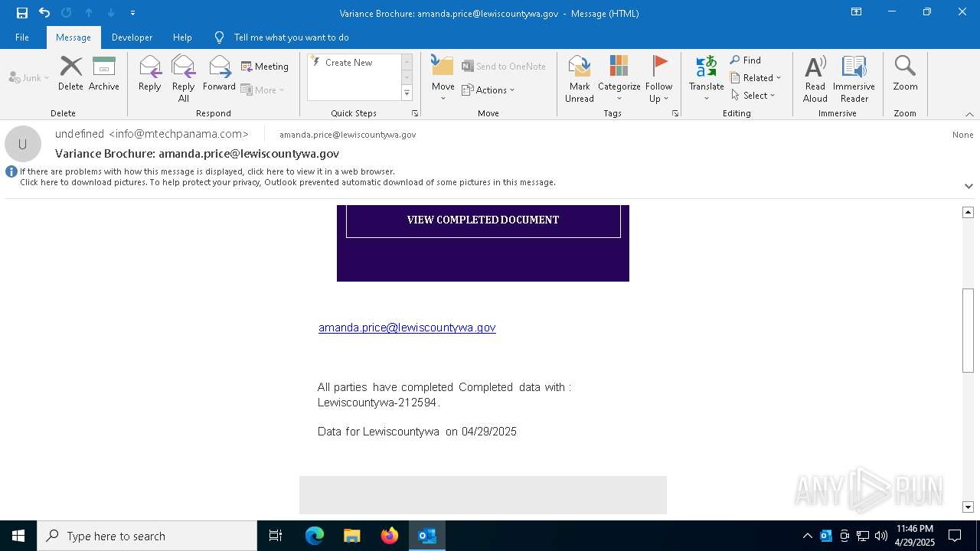Click the Windows taskbar search box
This screenshot has width=980, height=551.
147,536
